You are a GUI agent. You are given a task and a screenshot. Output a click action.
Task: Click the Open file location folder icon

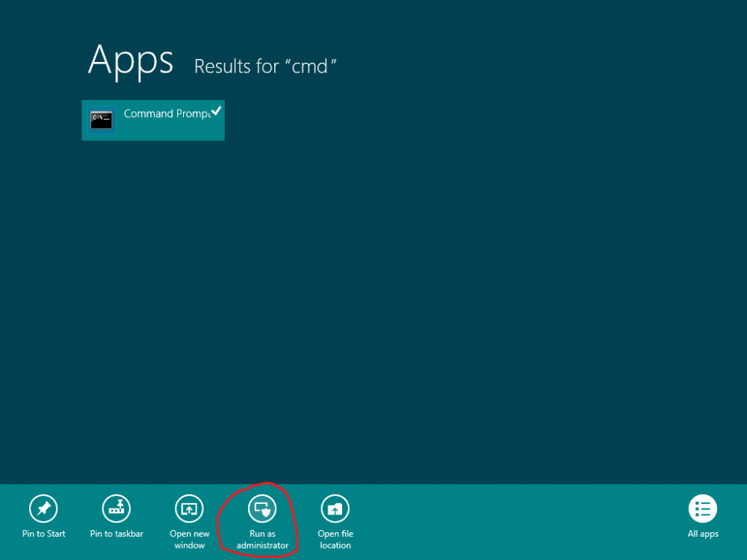pyautogui.click(x=335, y=508)
